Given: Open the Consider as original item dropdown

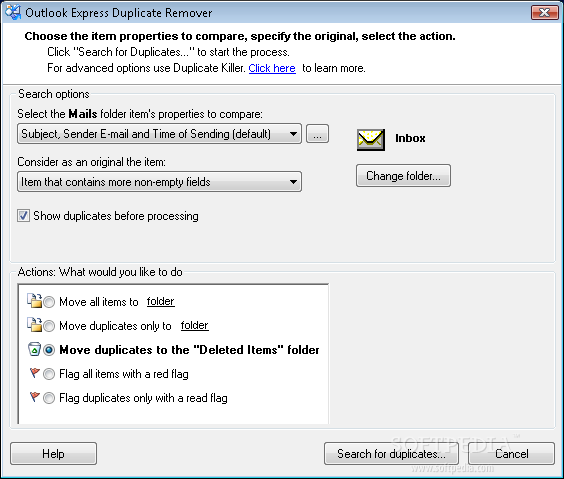Looking at the screenshot, I should 159,182.
